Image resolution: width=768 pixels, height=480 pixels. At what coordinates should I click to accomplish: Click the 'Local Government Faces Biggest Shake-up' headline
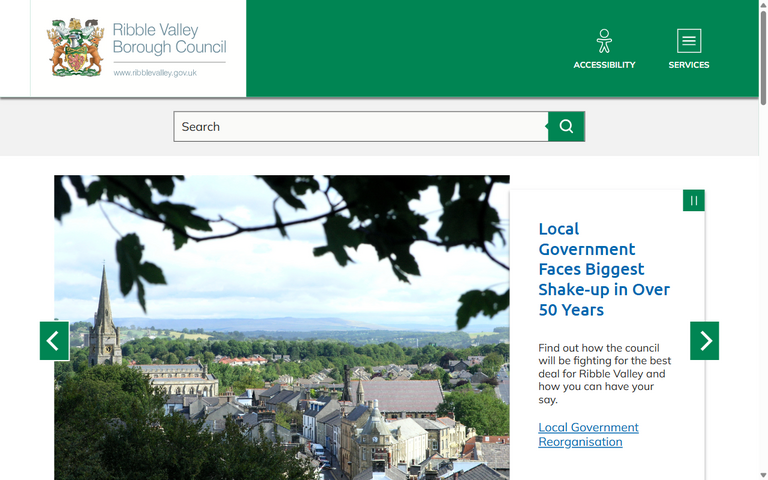[x=603, y=269]
